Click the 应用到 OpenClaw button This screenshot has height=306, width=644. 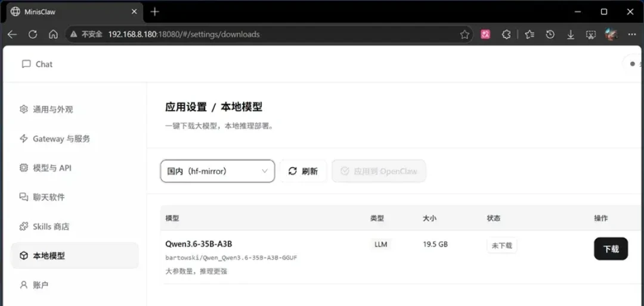click(x=379, y=171)
